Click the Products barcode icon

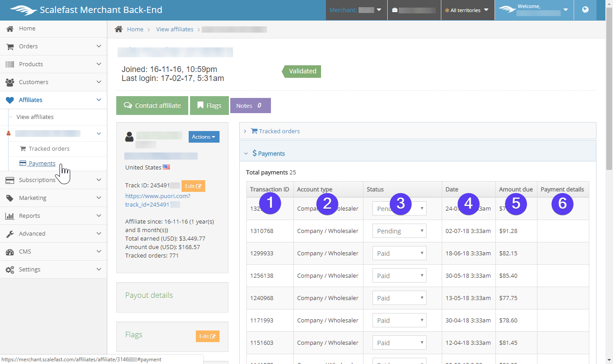coord(9,64)
